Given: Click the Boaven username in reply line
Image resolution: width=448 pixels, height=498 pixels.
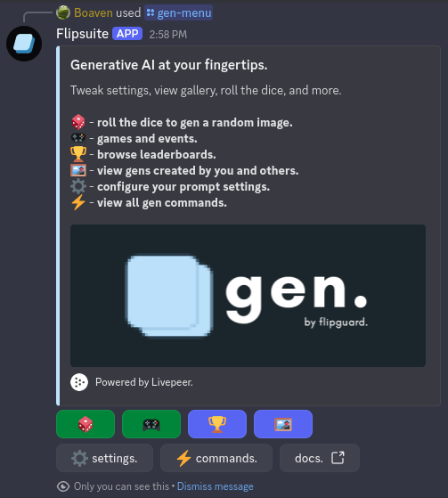Looking at the screenshot, I should click(x=94, y=12).
